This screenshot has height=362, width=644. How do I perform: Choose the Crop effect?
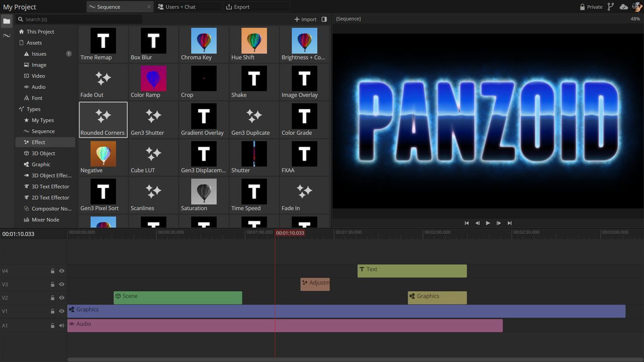204,82
